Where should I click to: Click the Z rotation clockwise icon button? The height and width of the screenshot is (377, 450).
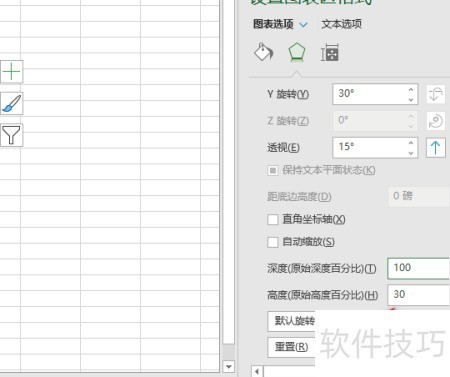pos(436,121)
